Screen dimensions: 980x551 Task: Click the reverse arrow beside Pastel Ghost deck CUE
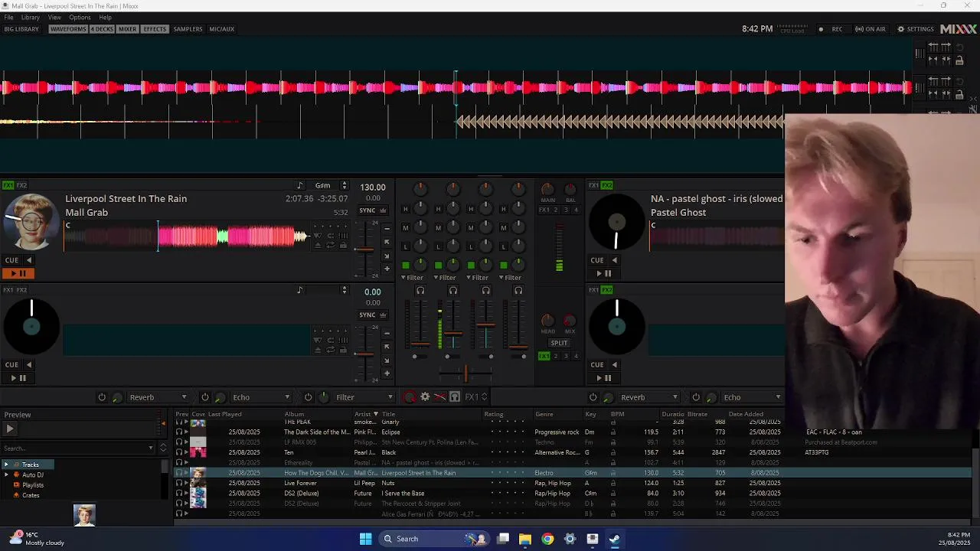point(614,260)
